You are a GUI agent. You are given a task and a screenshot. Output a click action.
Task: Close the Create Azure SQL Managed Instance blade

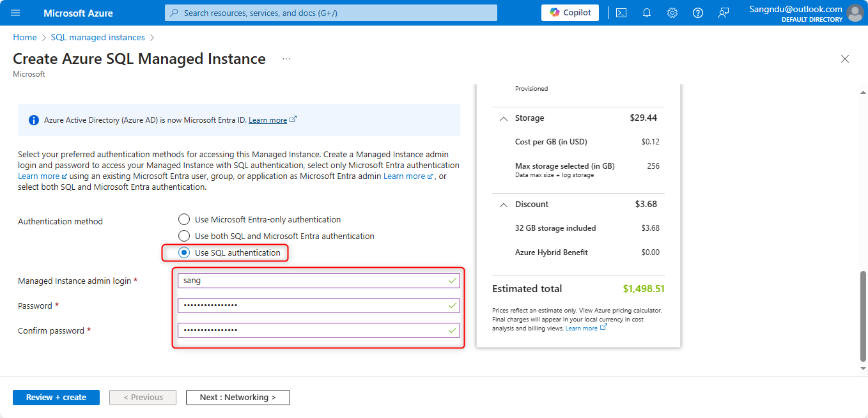(845, 59)
